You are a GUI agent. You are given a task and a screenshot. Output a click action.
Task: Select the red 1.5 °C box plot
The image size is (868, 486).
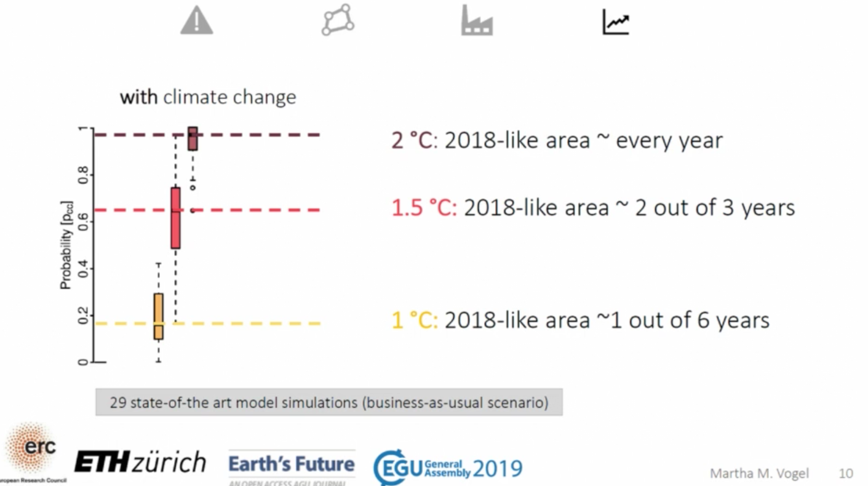(x=176, y=218)
